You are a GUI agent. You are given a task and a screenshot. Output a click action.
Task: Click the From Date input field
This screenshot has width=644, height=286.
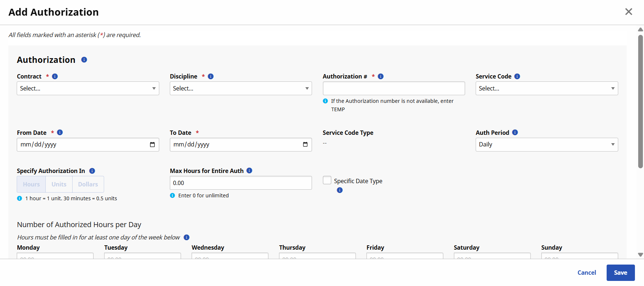[88, 145]
